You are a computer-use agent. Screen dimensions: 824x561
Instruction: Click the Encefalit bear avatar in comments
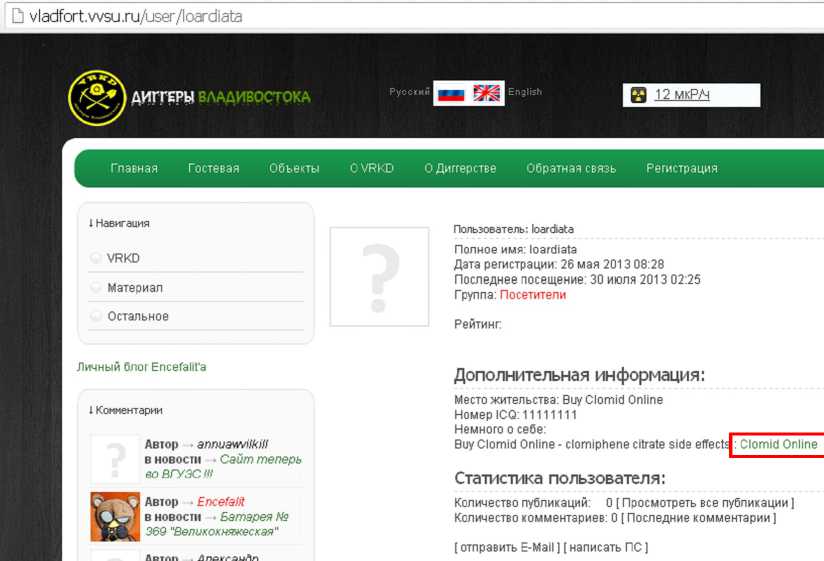(115, 516)
